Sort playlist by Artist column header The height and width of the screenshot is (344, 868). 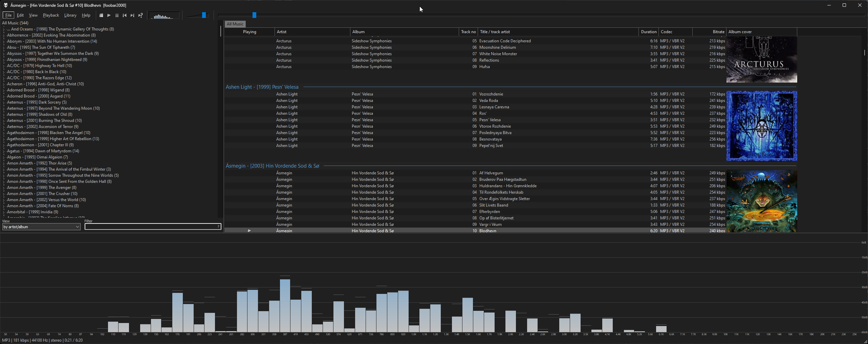point(312,32)
